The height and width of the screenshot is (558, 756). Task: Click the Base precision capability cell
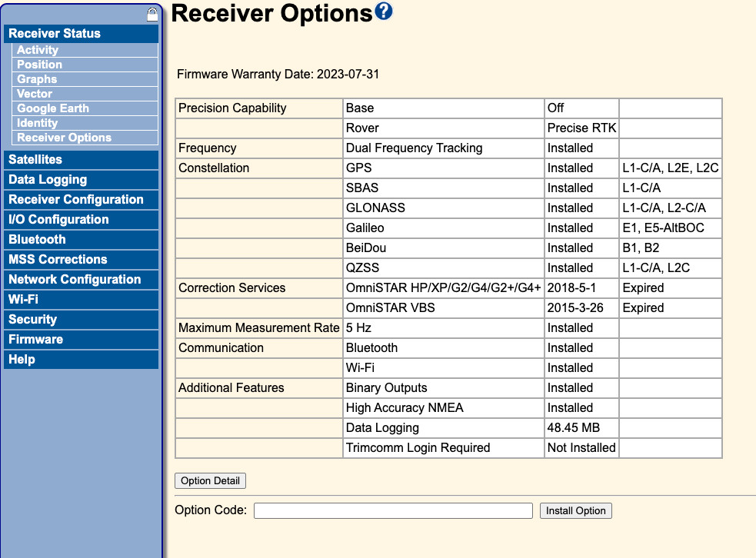point(444,108)
